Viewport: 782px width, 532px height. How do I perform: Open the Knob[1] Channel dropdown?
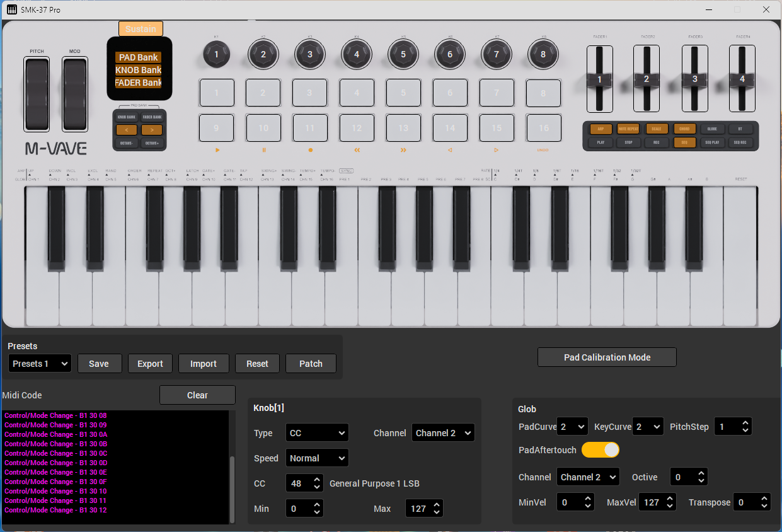tap(443, 433)
